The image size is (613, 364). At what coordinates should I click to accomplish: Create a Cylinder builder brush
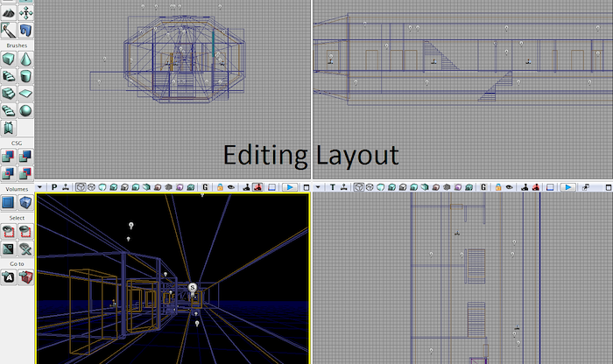(x=25, y=76)
